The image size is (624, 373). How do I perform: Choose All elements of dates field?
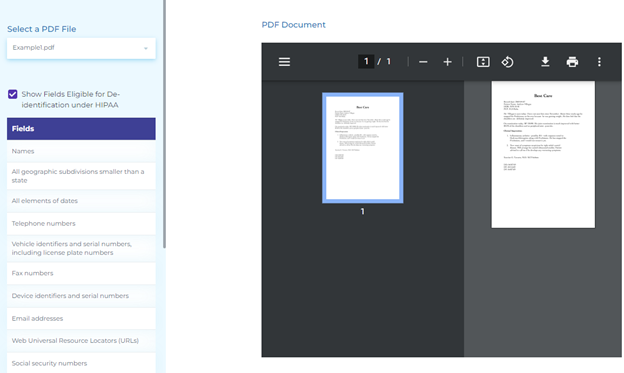pos(81,201)
